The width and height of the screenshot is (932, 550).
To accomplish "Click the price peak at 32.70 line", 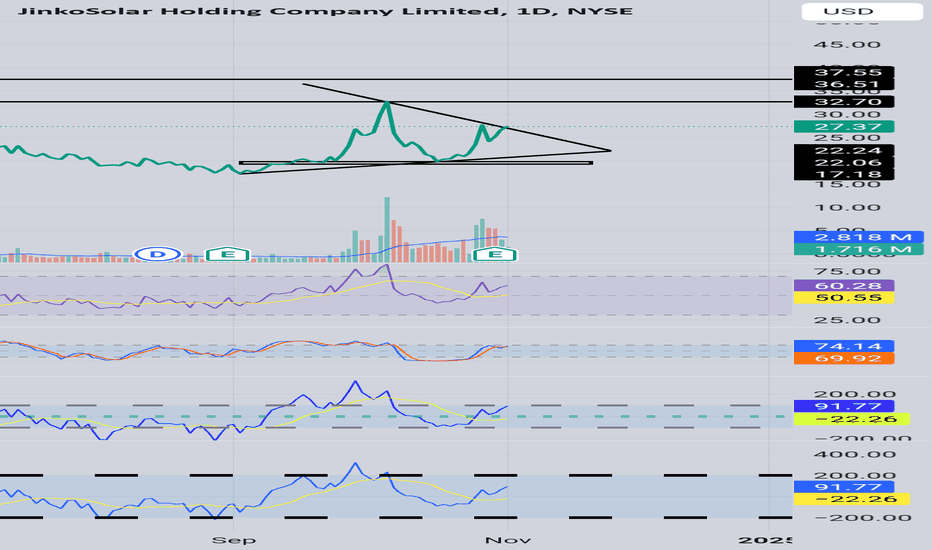I will coord(387,103).
